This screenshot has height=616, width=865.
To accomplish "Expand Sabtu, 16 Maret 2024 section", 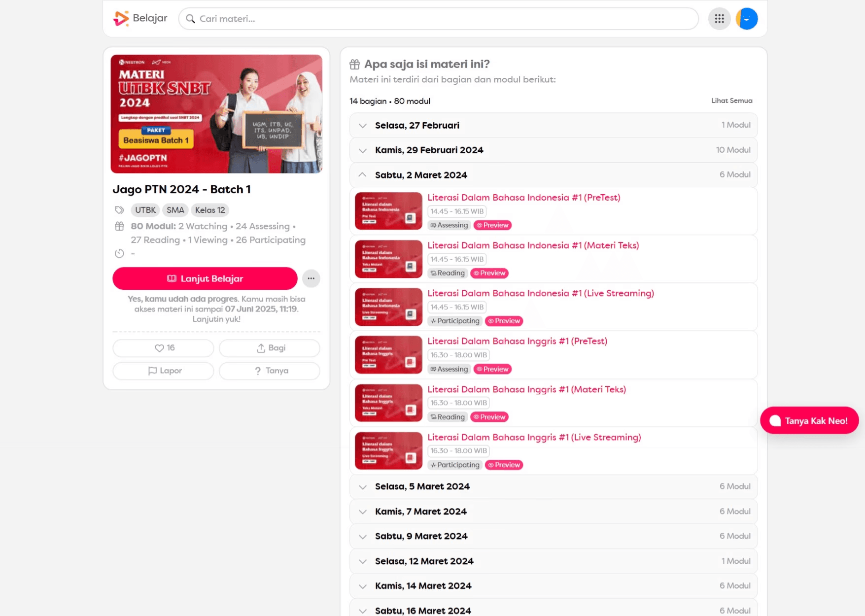I will click(554, 608).
